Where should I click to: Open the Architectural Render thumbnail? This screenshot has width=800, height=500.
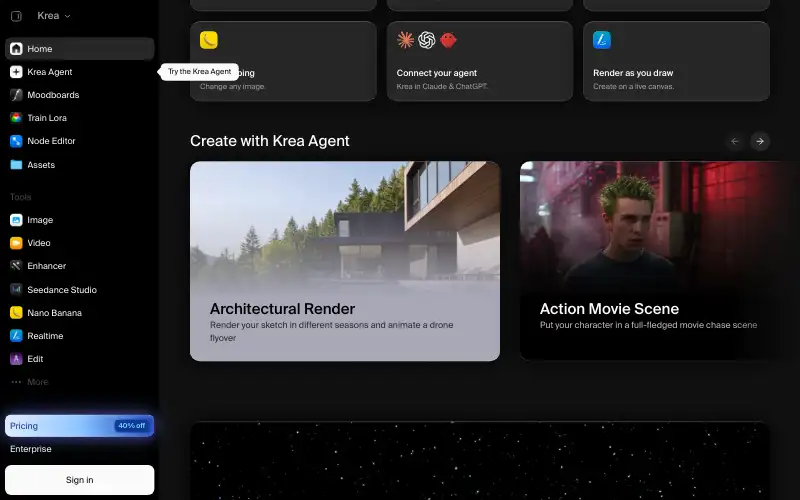[345, 261]
